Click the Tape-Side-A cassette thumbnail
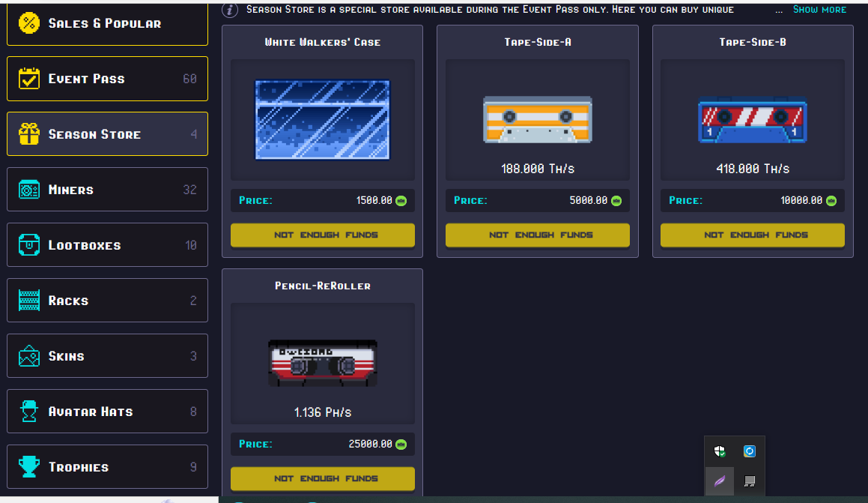This screenshot has height=503, width=868. coord(537,119)
